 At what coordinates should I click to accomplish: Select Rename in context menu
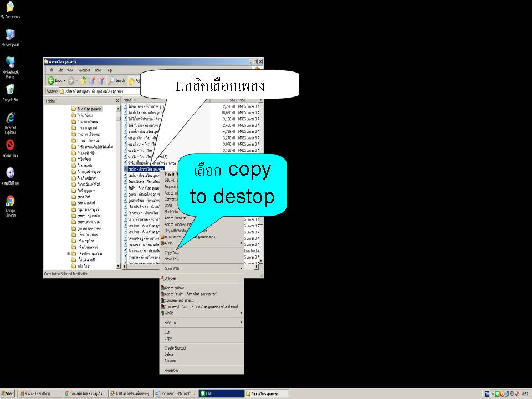(x=202, y=361)
